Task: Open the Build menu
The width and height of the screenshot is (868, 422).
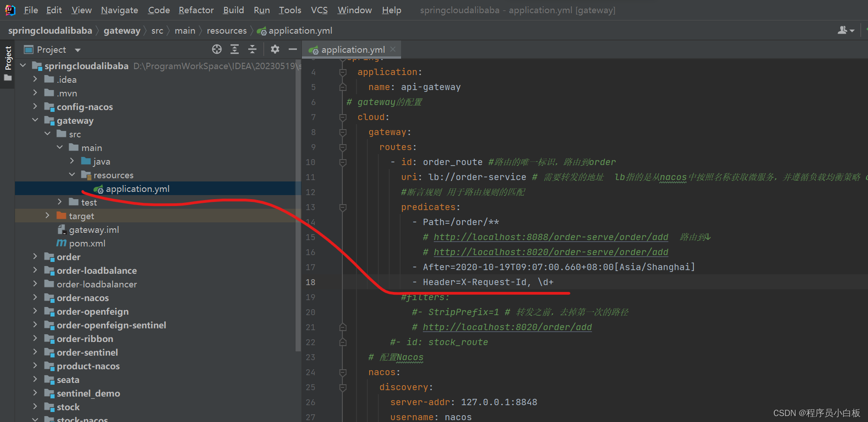Action: (x=233, y=10)
